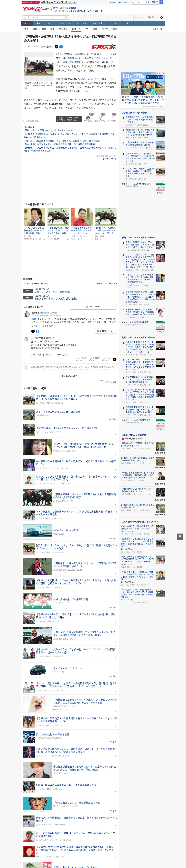Switch to the エキスパート tab
The image size is (186, 868).
coord(64,24)
